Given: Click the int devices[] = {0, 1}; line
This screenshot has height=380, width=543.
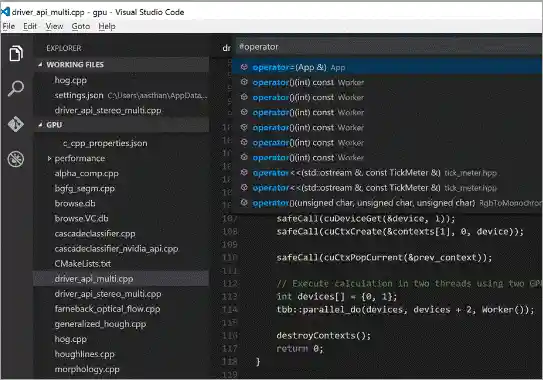Looking at the screenshot, I should [x=337, y=297].
